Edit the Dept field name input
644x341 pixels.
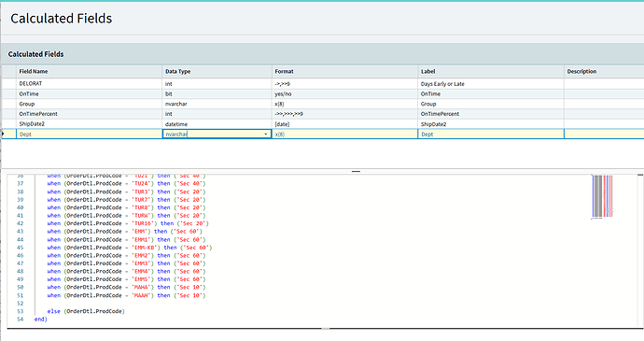(89, 135)
